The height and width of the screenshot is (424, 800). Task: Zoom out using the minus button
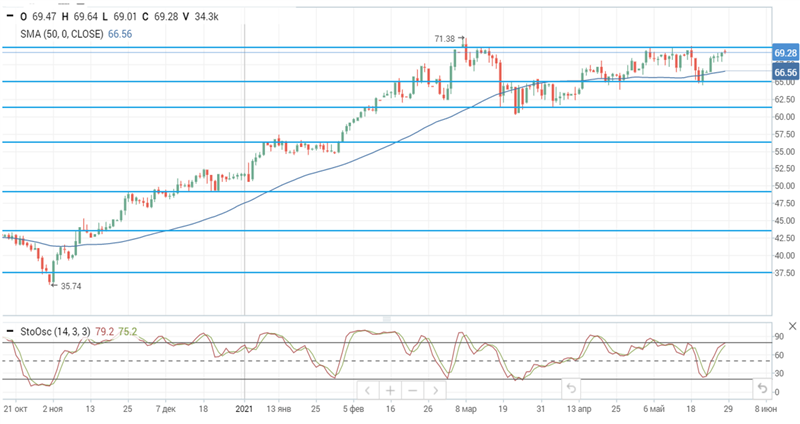click(413, 391)
